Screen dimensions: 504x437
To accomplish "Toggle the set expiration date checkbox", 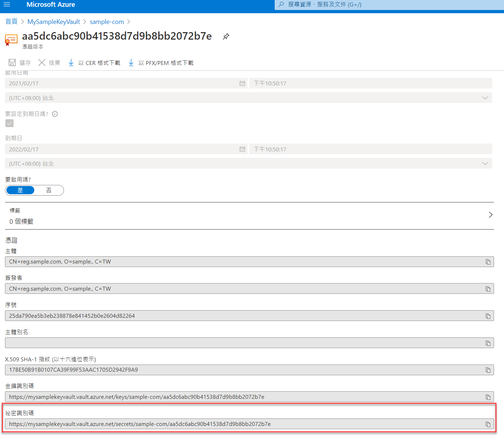I will [10, 123].
